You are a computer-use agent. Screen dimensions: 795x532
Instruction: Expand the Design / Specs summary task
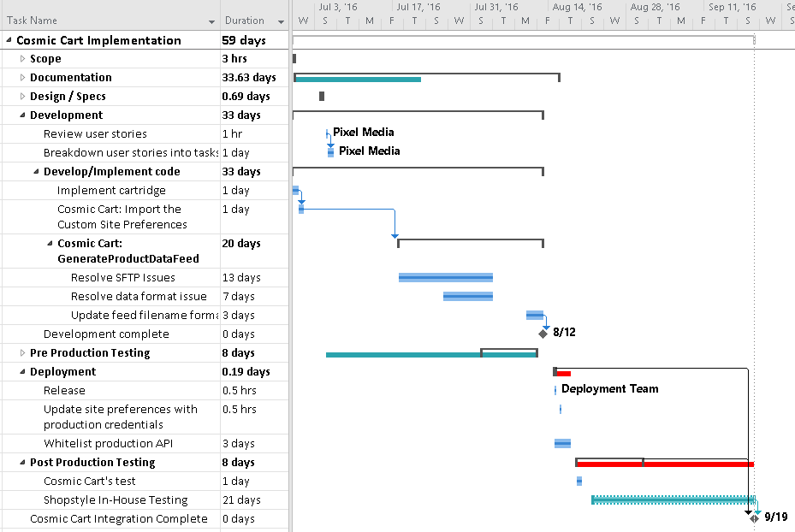pyautogui.click(x=22, y=97)
